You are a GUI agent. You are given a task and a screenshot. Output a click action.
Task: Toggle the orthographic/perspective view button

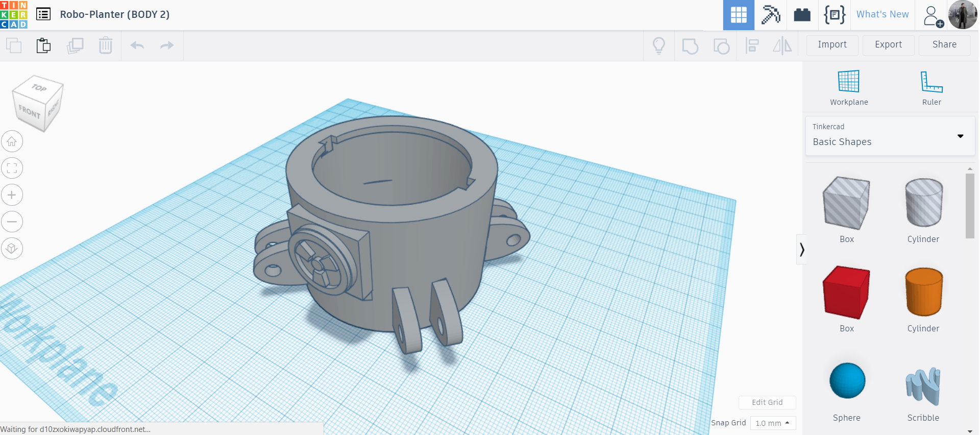point(12,249)
